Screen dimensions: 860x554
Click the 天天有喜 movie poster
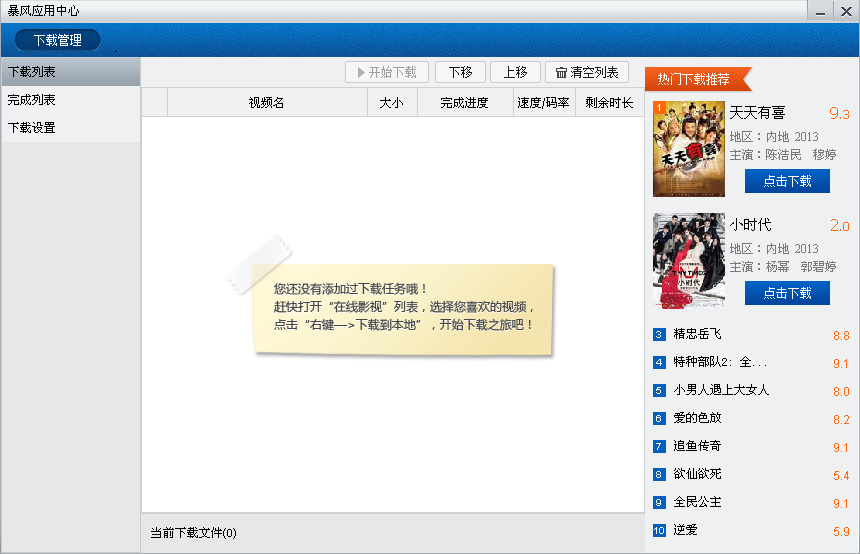pos(689,149)
